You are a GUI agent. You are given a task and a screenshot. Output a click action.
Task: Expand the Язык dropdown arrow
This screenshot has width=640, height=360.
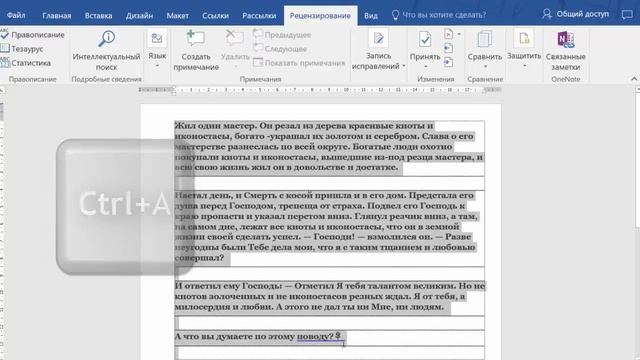pyautogui.click(x=157, y=66)
